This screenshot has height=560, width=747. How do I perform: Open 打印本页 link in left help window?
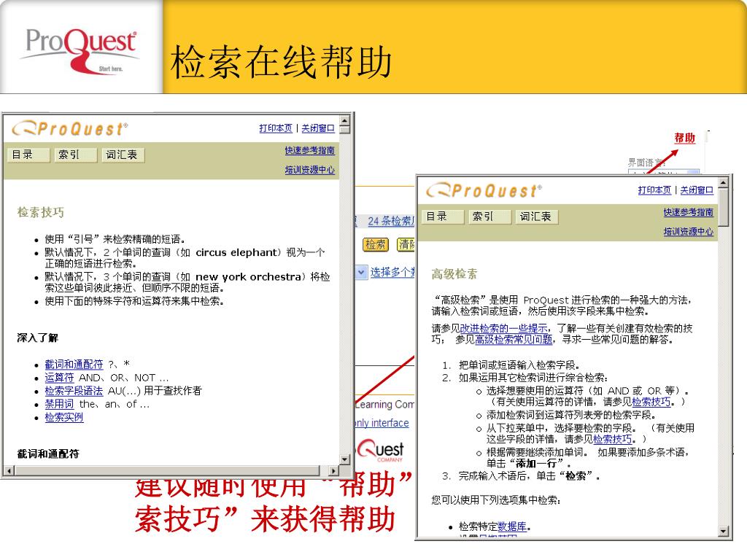pyautogui.click(x=275, y=128)
